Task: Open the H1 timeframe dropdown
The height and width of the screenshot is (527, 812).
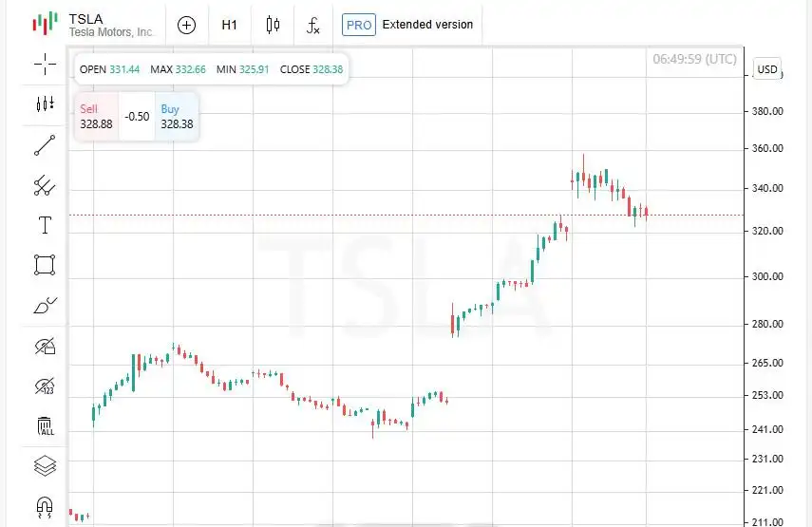Action: pos(230,25)
